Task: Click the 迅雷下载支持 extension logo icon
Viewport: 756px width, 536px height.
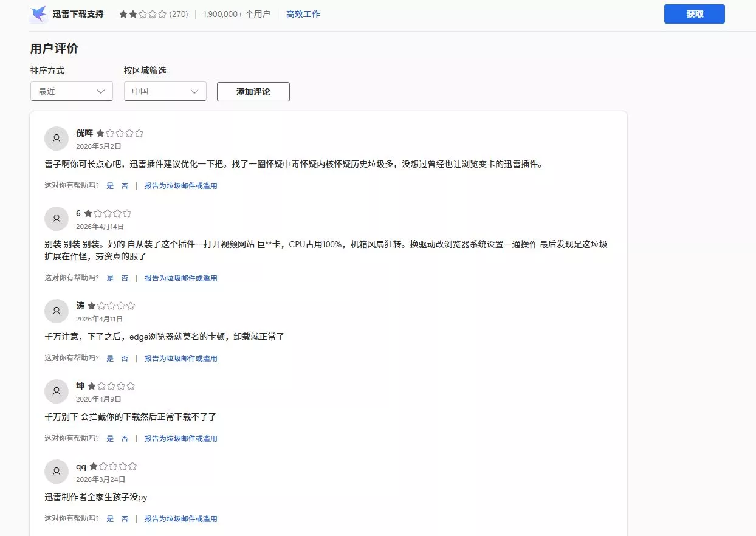Action: coord(38,14)
